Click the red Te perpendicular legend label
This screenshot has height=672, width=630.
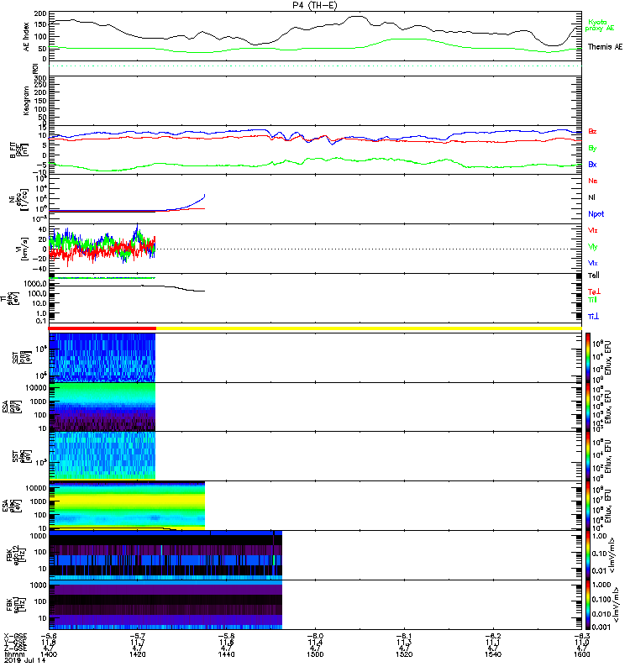pos(594,291)
